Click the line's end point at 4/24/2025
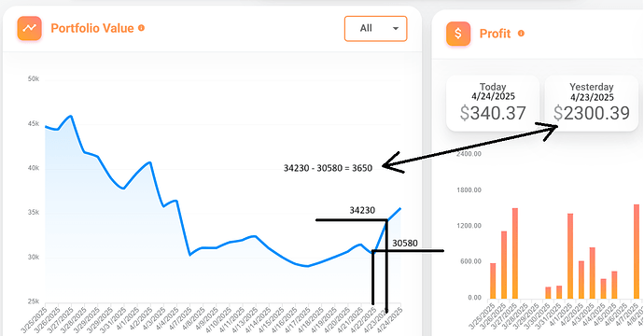The height and width of the screenshot is (336, 644). click(x=400, y=209)
